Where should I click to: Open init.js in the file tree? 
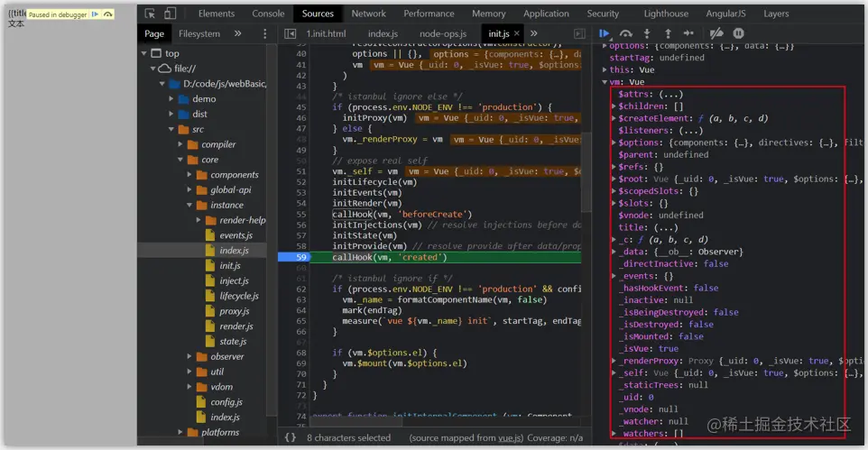pos(230,266)
